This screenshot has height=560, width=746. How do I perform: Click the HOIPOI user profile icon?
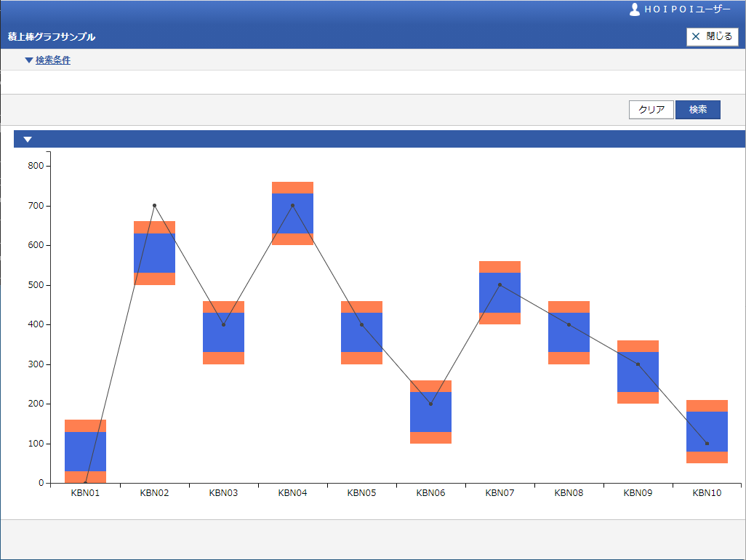click(634, 9)
